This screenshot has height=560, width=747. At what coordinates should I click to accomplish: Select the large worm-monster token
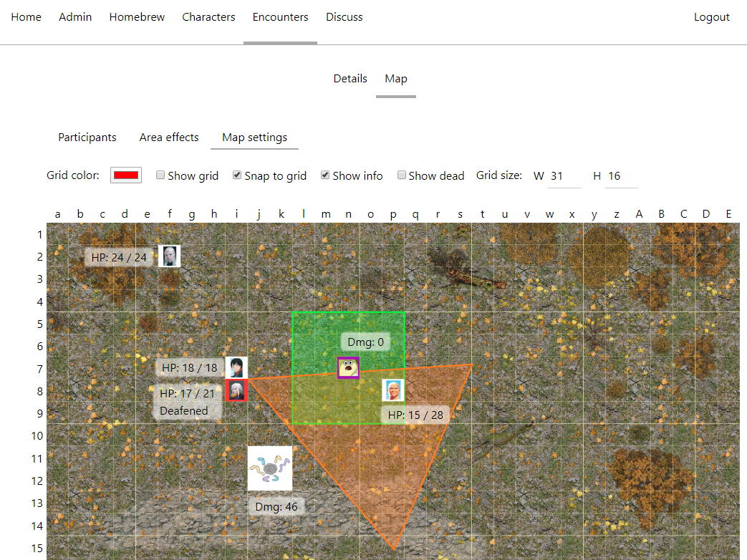coord(269,468)
